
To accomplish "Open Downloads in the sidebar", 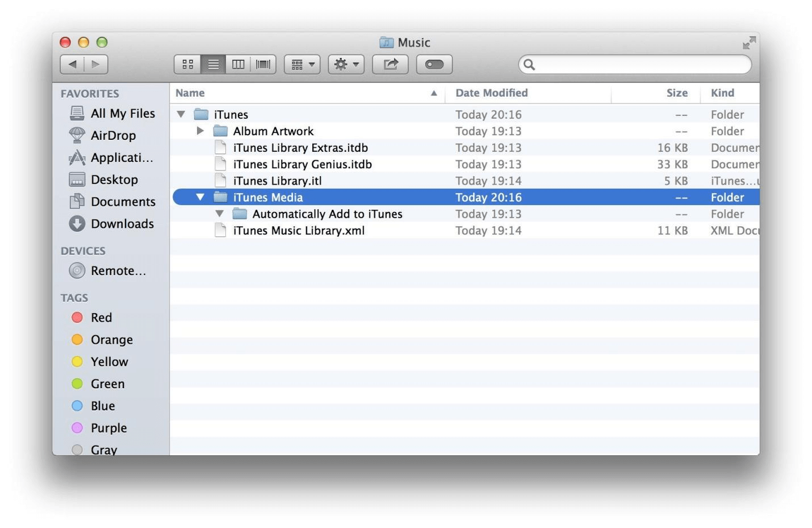I will coord(111,223).
